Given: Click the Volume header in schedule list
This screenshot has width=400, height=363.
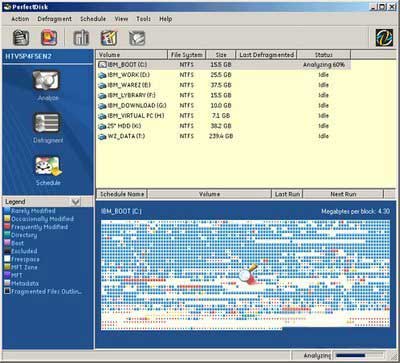Looking at the screenshot, I should [x=209, y=194].
